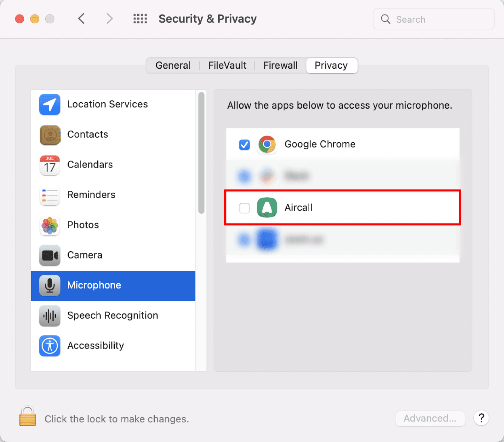This screenshot has width=504, height=442.
Task: Select the Reminders icon
Action: 49,195
